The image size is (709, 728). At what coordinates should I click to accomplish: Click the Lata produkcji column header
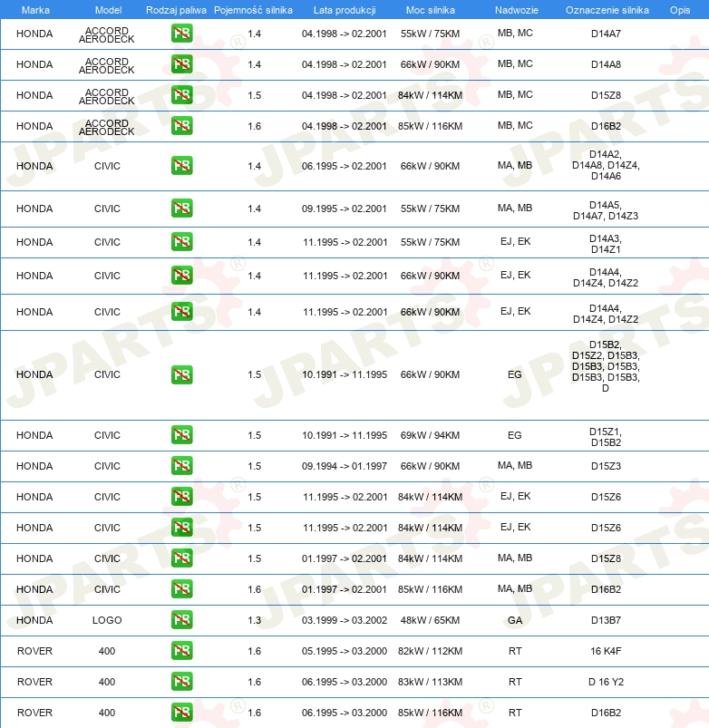pyautogui.click(x=344, y=9)
